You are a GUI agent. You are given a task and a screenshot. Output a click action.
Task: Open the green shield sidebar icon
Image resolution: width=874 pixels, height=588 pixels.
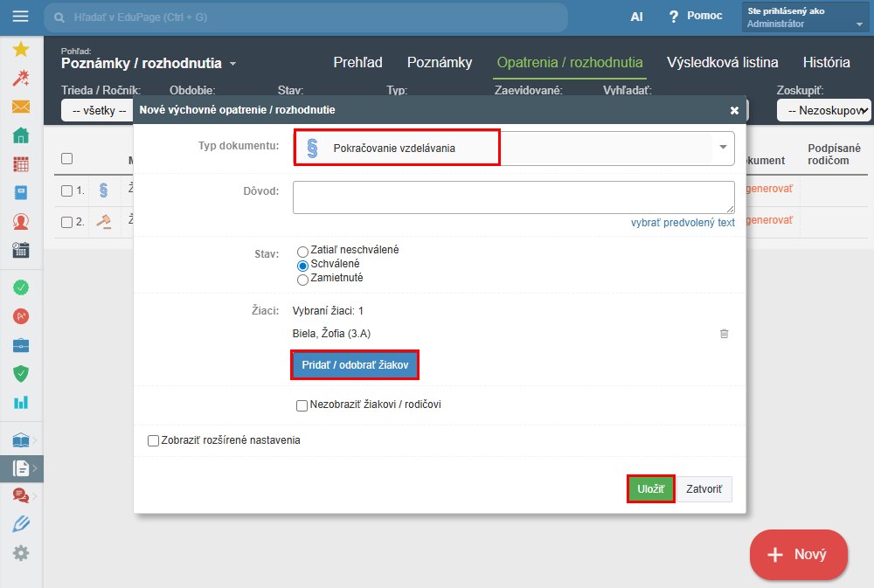(21, 373)
